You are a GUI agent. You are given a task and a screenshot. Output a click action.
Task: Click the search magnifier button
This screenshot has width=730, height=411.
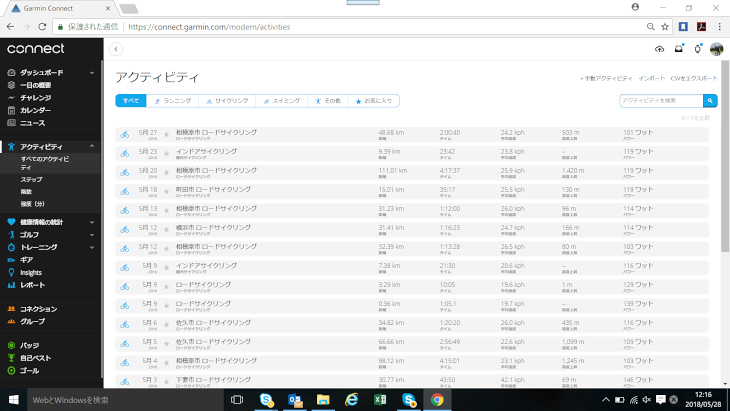[710, 101]
